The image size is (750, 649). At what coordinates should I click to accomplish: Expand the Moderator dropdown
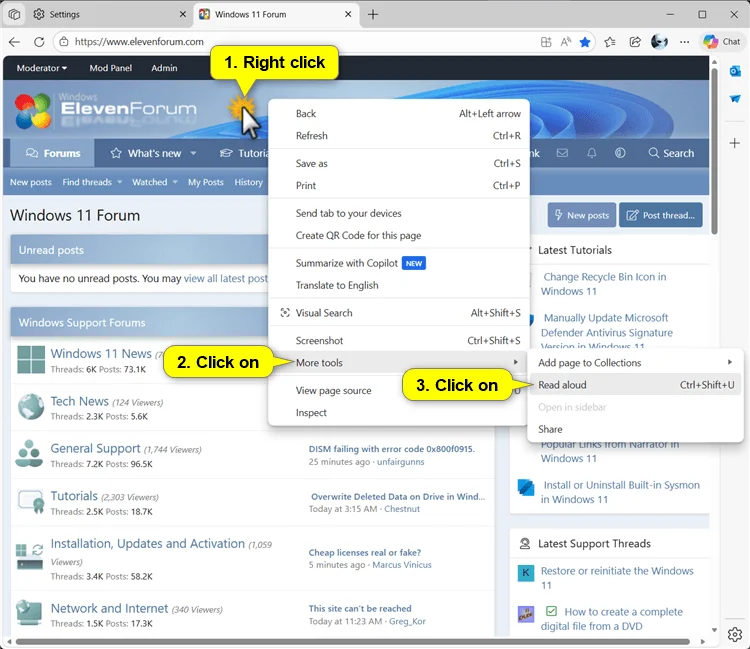point(42,68)
